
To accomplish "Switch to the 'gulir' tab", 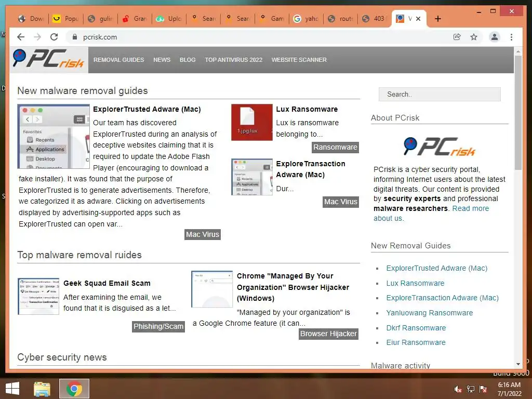I will (100, 19).
